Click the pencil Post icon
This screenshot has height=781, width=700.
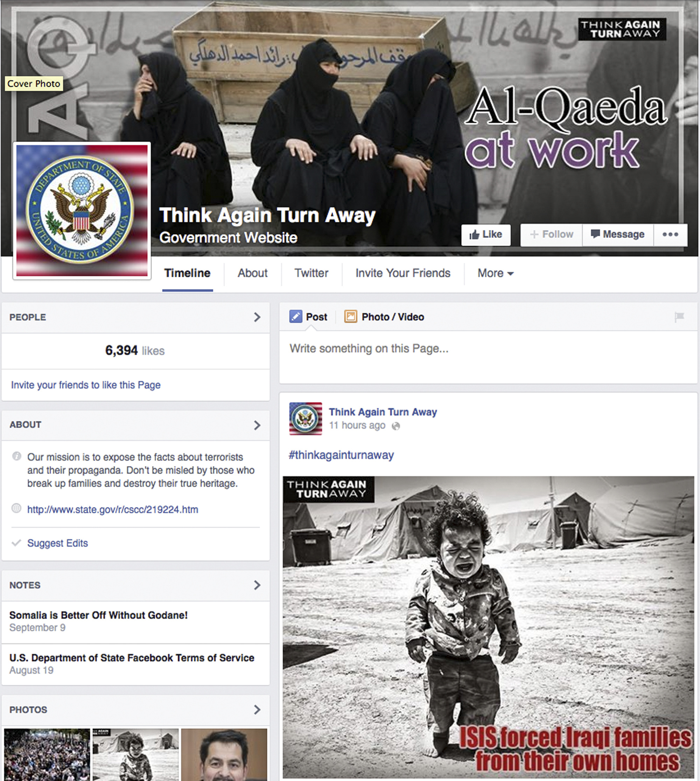coord(295,316)
